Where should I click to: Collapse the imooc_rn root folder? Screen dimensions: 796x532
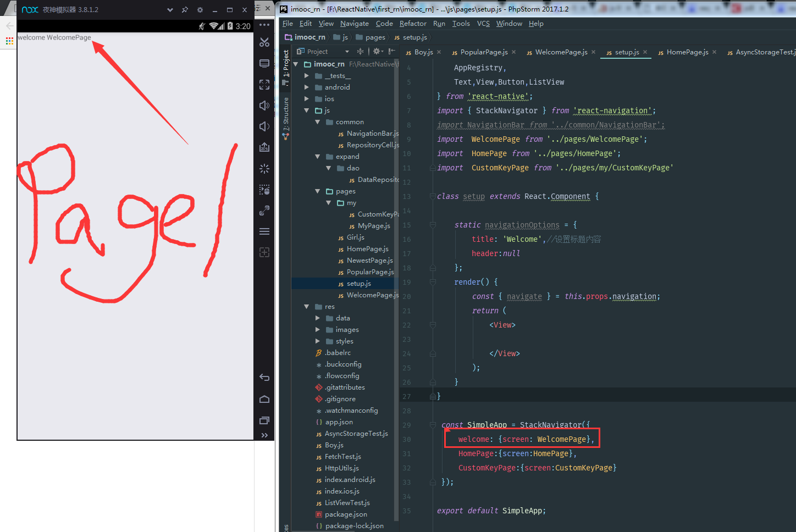pos(296,64)
